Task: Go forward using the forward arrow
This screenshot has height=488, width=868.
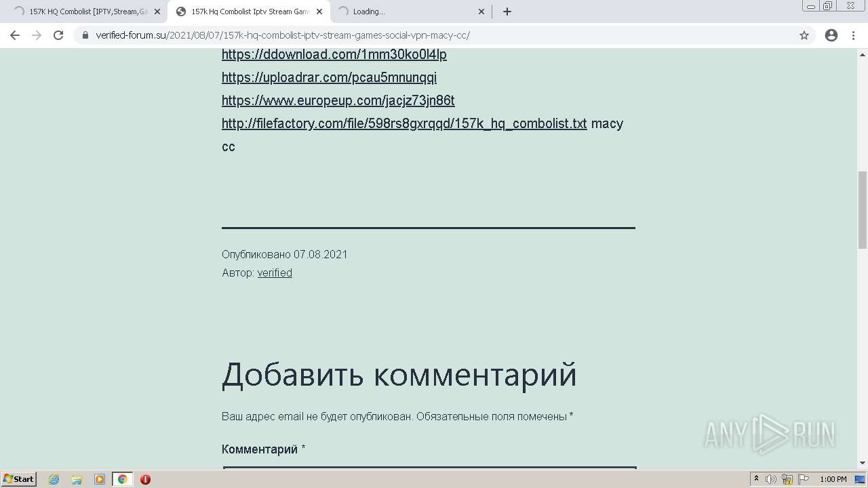Action: coord(37,35)
